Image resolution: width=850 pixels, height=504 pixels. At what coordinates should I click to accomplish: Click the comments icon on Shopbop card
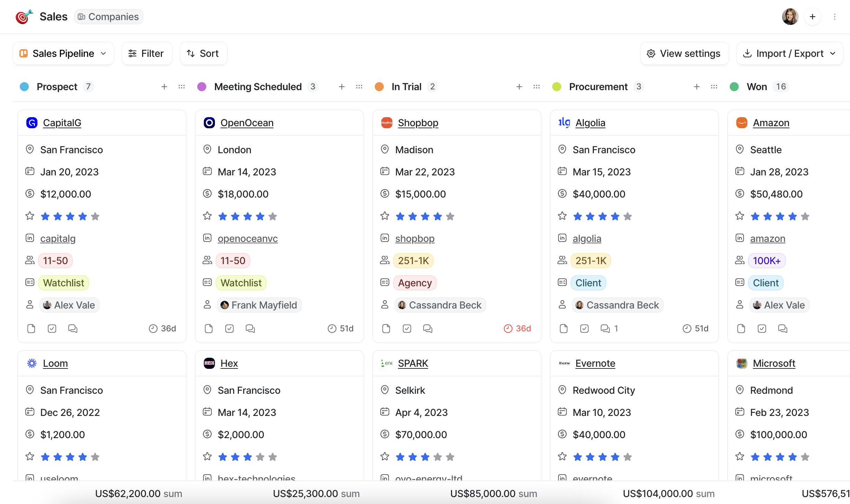pyautogui.click(x=428, y=329)
